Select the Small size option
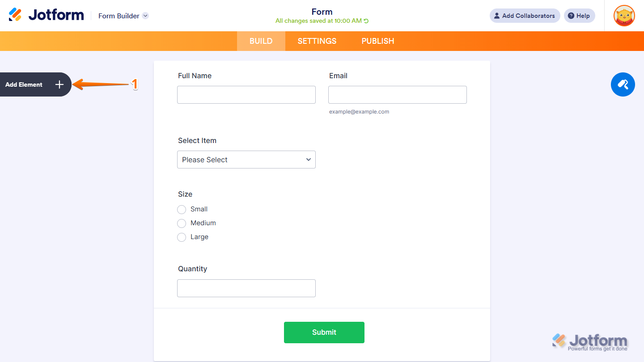This screenshot has height=362, width=644. coord(182,209)
